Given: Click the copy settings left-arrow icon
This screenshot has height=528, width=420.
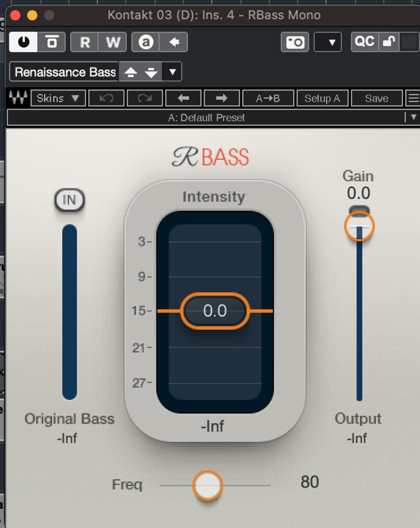Looking at the screenshot, I should tap(174, 42).
